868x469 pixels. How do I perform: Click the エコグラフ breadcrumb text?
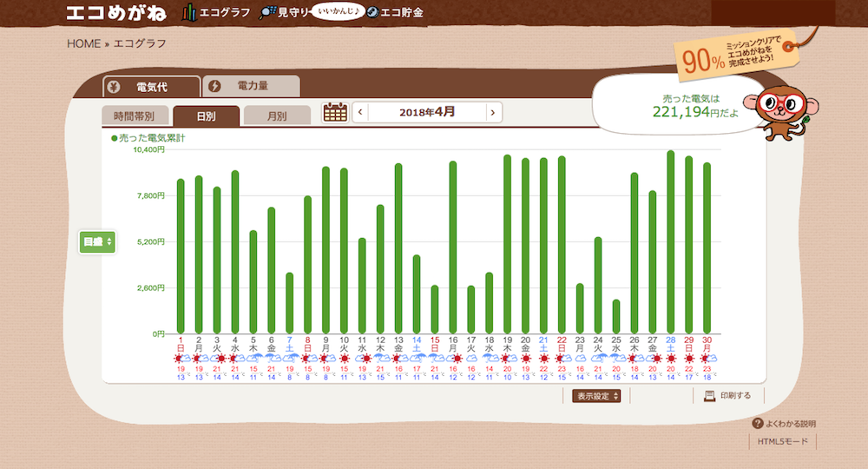point(140,43)
